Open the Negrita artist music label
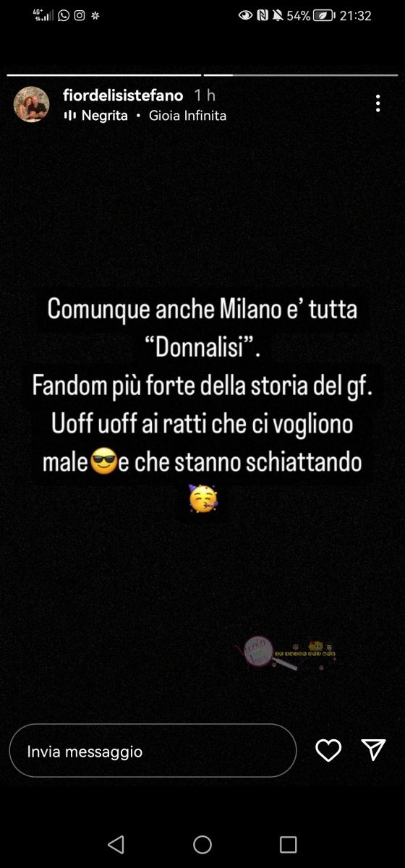The image size is (405, 868). pos(104,116)
